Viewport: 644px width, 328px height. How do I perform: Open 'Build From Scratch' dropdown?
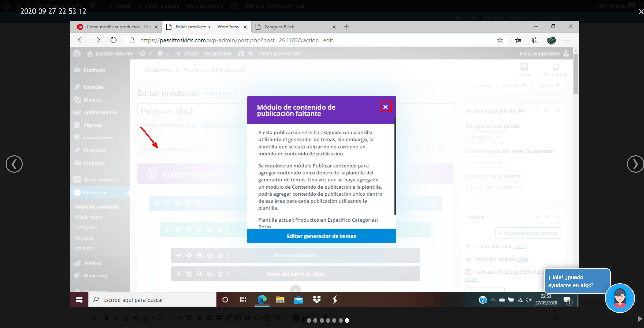click(x=494, y=187)
